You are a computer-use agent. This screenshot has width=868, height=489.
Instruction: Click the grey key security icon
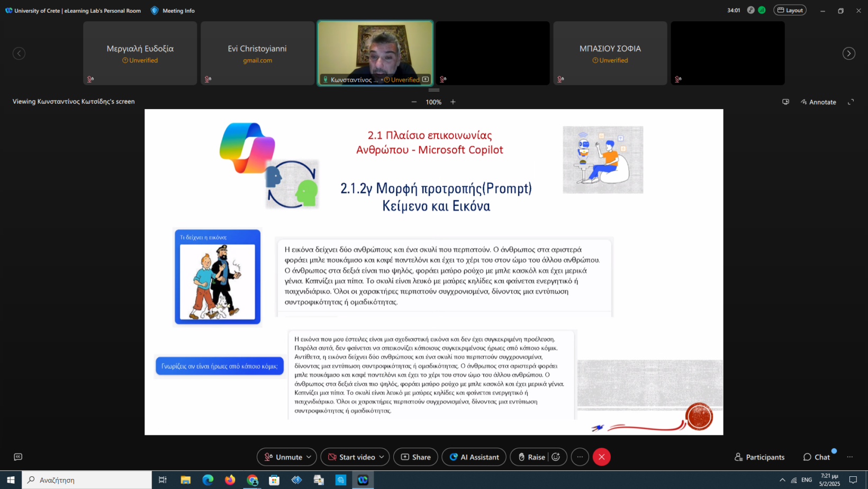click(751, 10)
